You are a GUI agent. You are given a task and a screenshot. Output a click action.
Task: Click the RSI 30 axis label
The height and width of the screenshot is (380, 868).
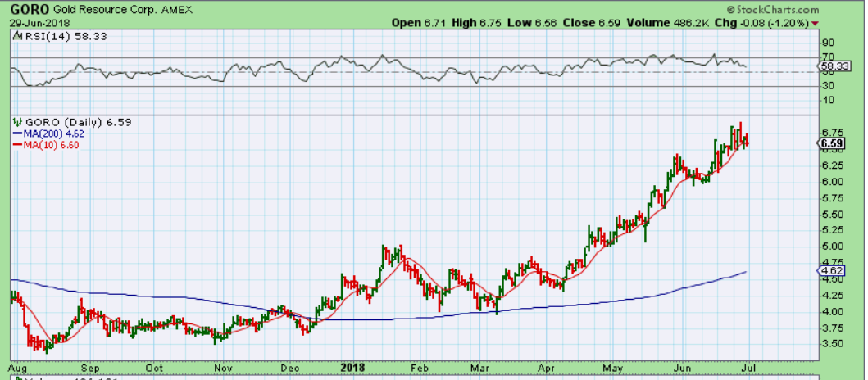[829, 86]
